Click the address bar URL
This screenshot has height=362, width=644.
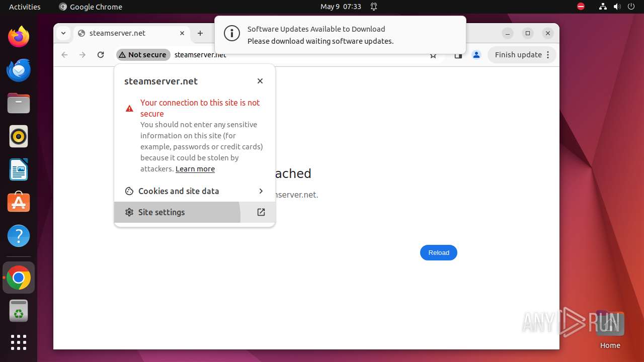coord(200,55)
